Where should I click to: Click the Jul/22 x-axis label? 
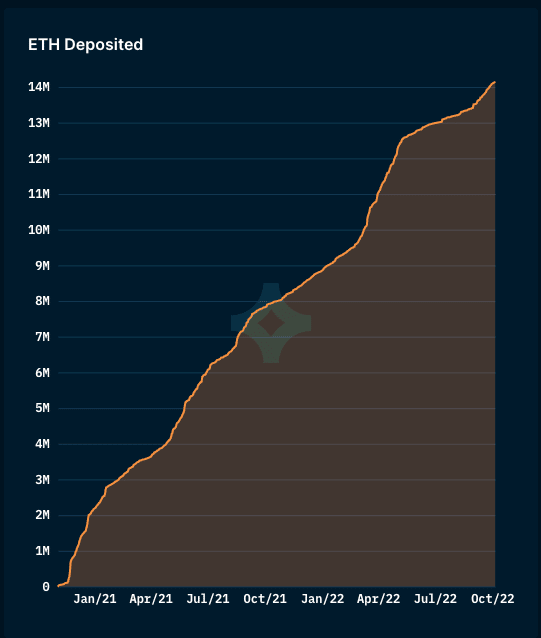tap(435, 599)
